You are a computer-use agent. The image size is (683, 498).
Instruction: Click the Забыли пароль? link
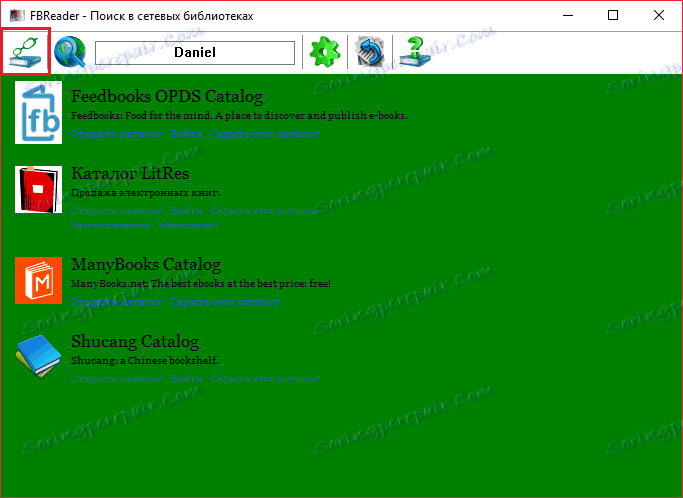tap(187, 225)
